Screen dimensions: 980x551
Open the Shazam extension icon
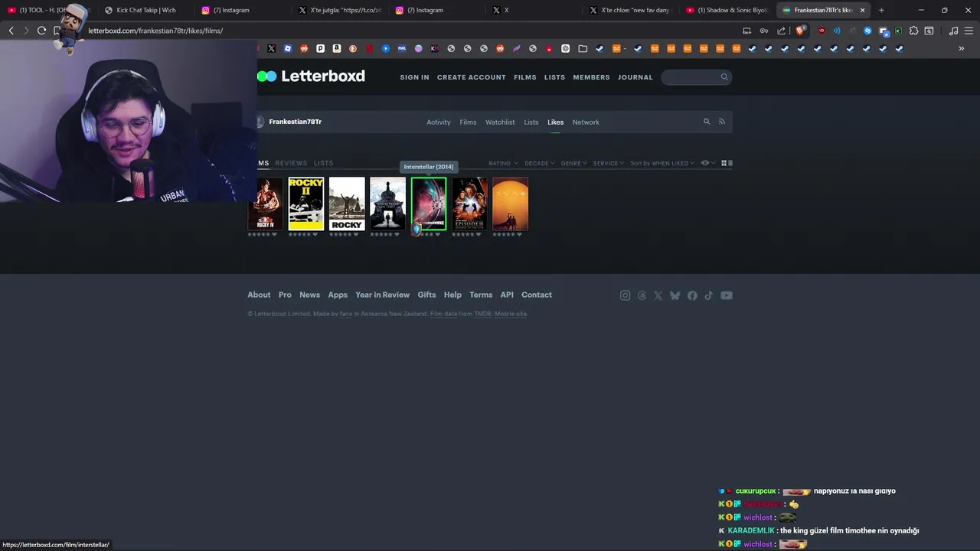pos(867,31)
